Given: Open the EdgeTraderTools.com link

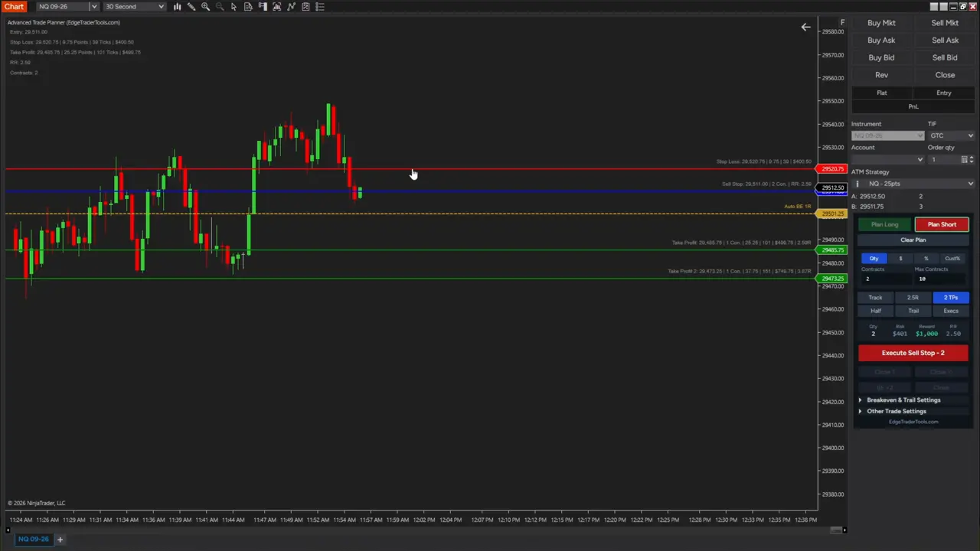Looking at the screenshot, I should [x=913, y=422].
